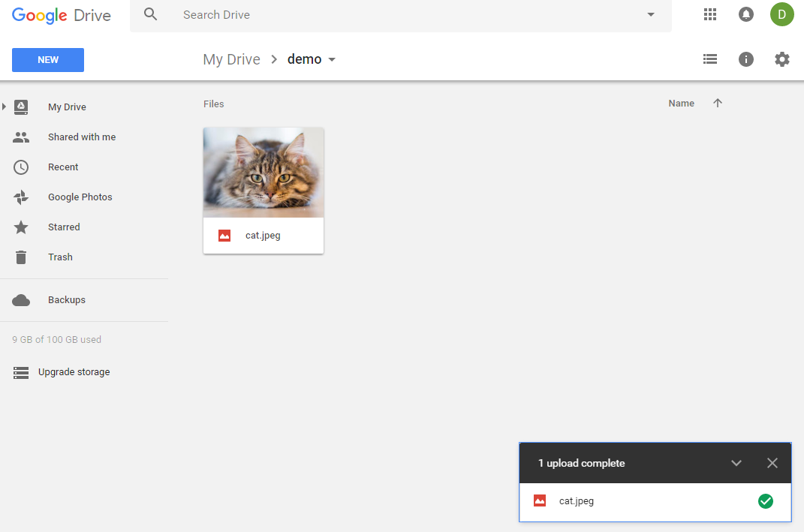804x532 pixels.
Task: Open the Name sort options
Action: [682, 103]
